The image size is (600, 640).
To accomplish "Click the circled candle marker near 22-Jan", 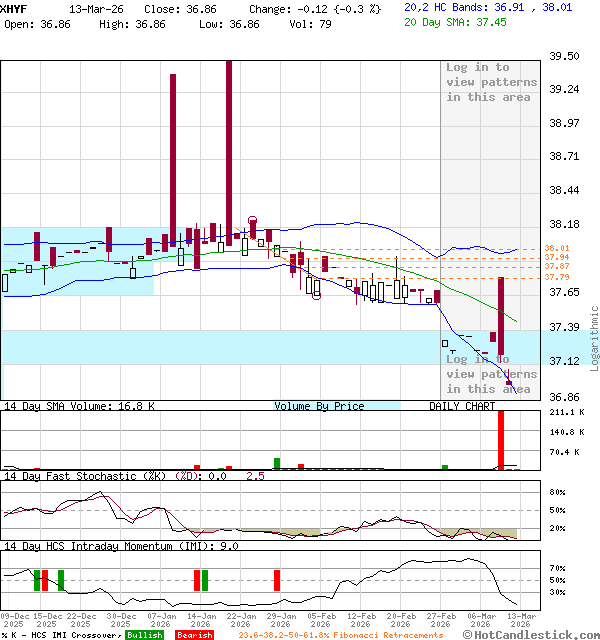I will click(x=253, y=222).
